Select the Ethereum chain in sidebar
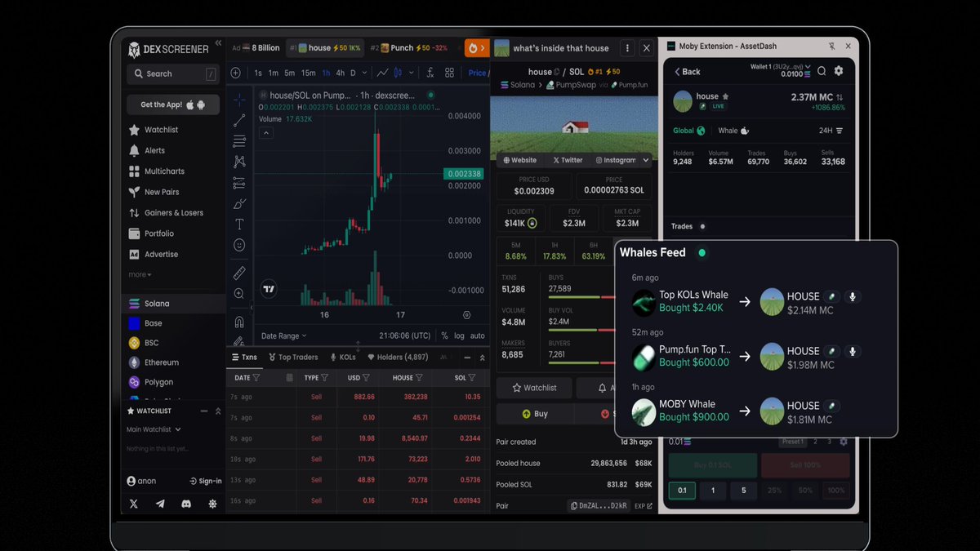Viewport: 980px width, 551px height. click(154, 362)
